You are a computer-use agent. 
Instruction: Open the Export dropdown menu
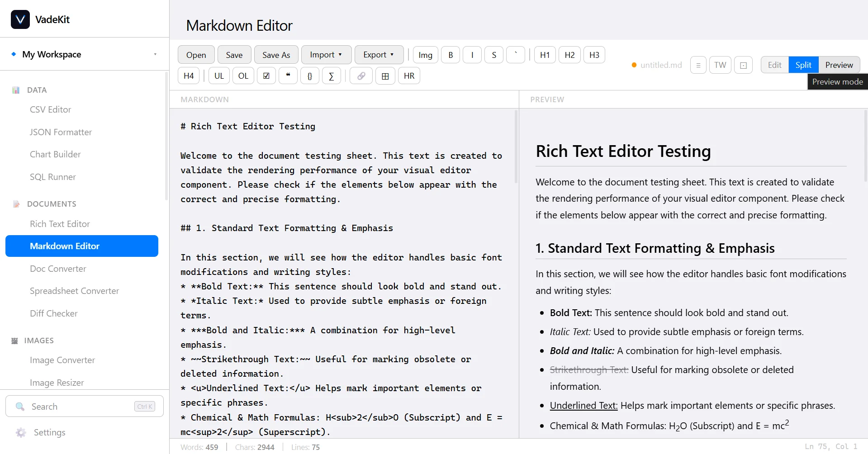(x=379, y=55)
